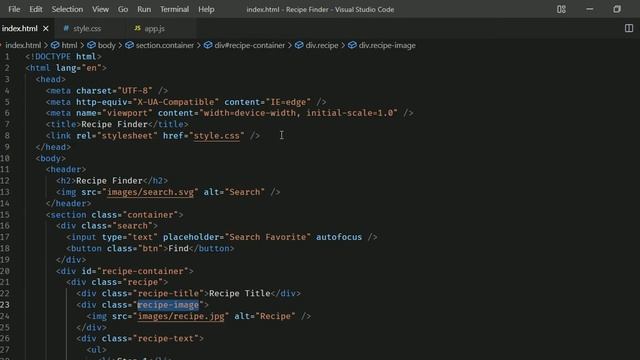Click index.html in the breadcrumb
640x360 pixels.
(23, 45)
